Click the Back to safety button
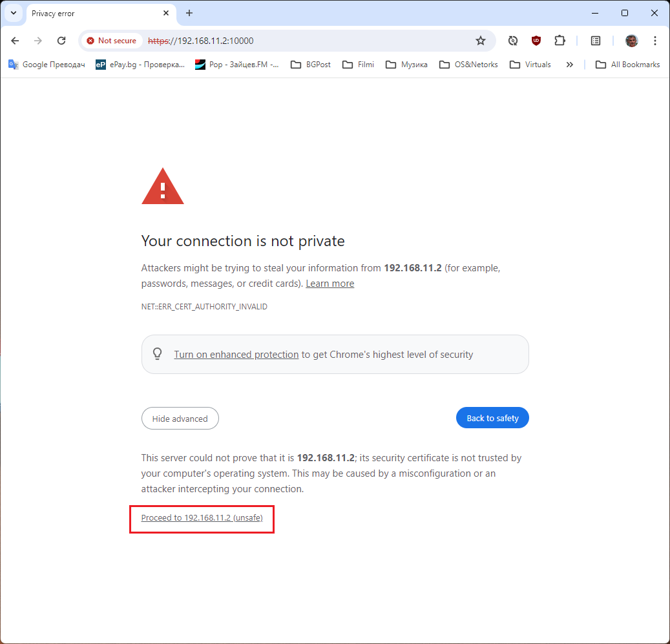670x644 pixels. 492,418
